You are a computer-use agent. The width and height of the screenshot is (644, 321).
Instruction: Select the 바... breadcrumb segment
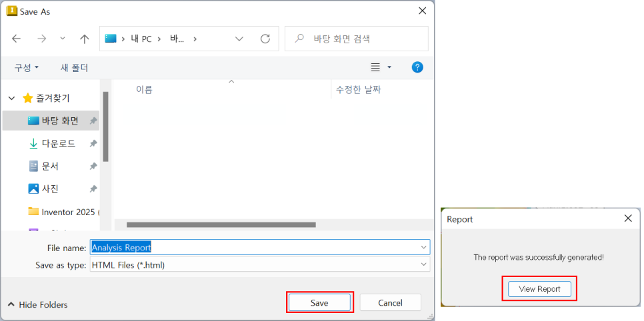tap(177, 39)
